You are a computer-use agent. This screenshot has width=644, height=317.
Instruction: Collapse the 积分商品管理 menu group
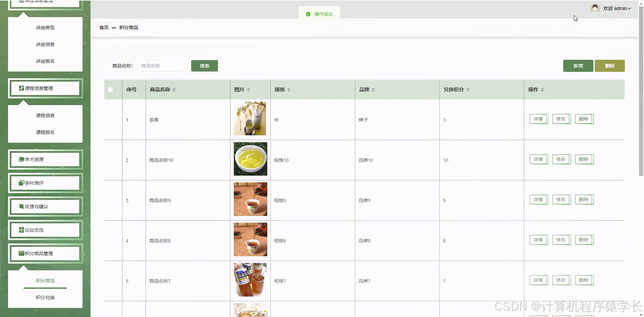(45, 254)
